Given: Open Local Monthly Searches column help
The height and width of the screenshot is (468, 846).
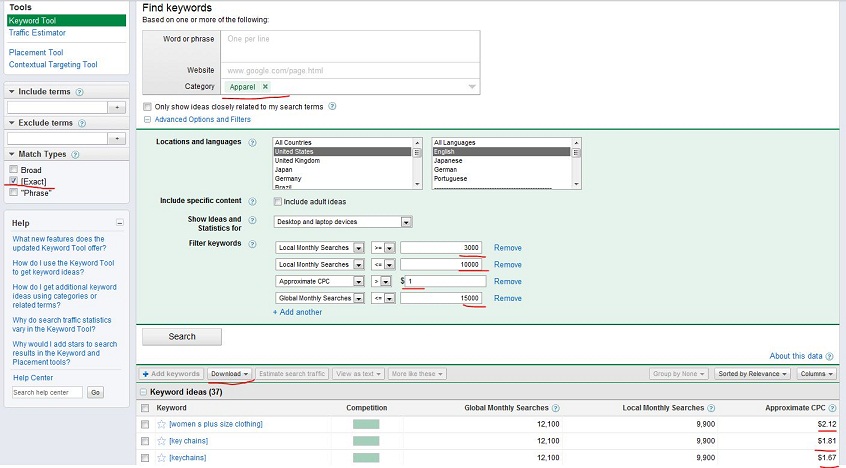Looking at the screenshot, I should [711, 408].
